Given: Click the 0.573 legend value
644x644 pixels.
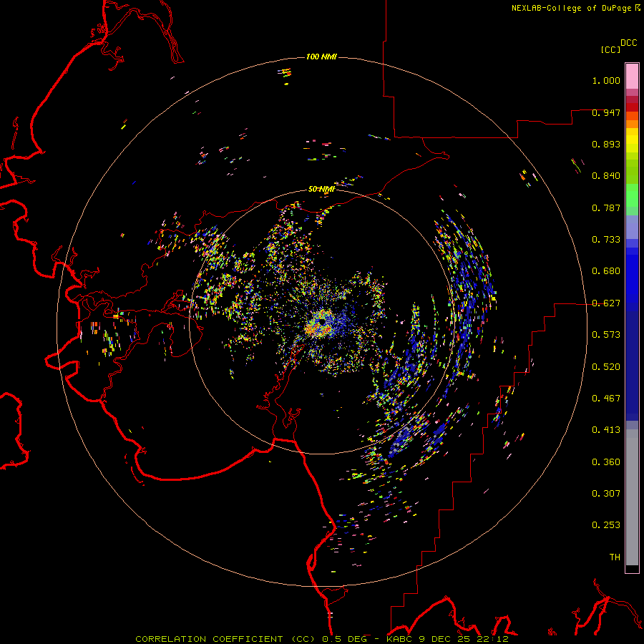Looking at the screenshot, I should 606,335.
